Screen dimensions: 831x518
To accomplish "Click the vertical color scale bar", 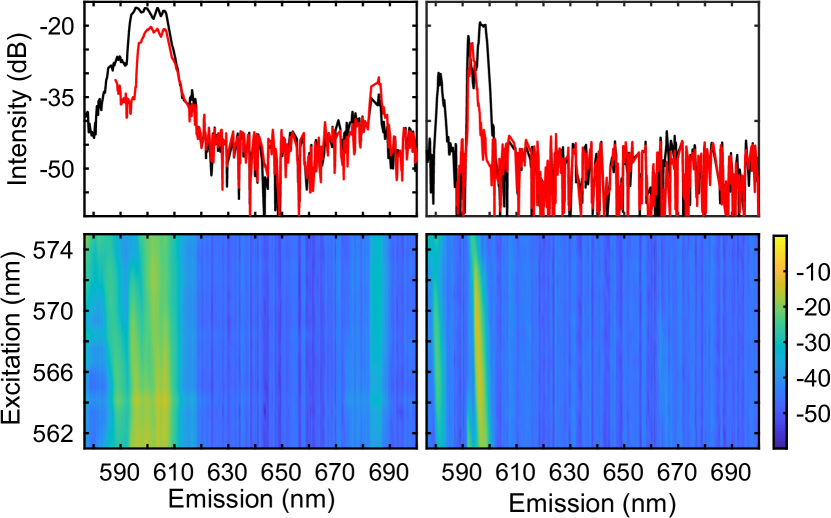I will coord(780,341).
